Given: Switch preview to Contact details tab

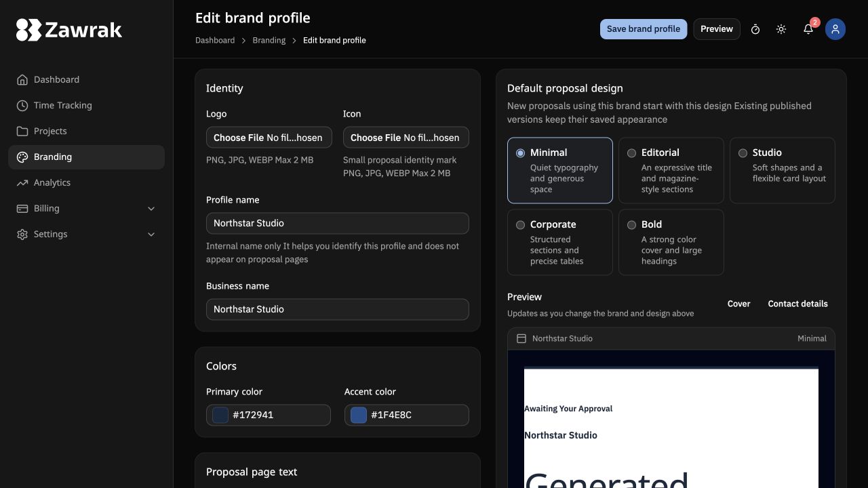Looking at the screenshot, I should [797, 304].
